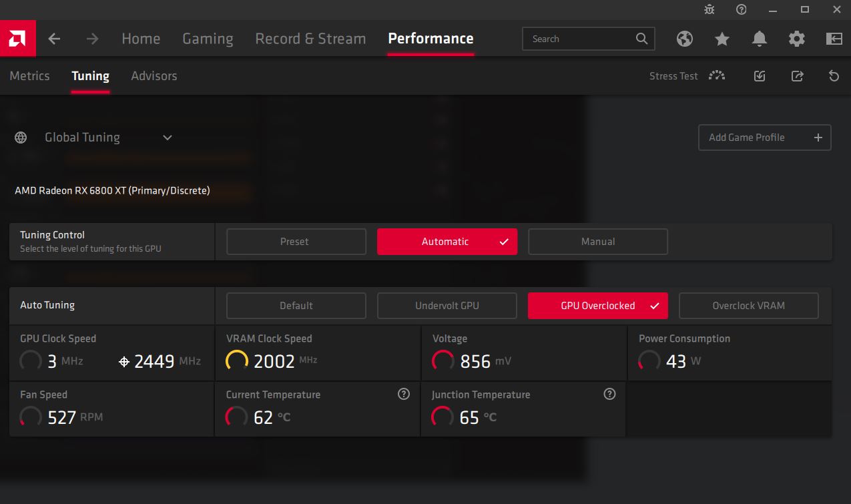The image size is (851, 504).
Task: Open the help question mark icon in title bar
Action: coord(742,9)
